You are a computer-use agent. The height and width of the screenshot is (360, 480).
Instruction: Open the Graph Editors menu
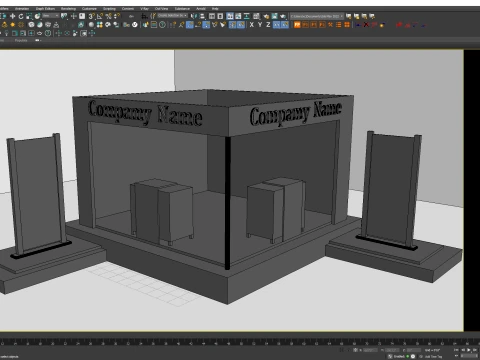click(45, 8)
